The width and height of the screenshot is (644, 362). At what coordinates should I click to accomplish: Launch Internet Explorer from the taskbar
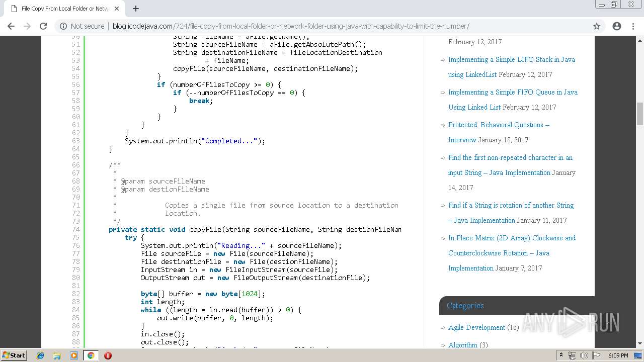(41, 355)
